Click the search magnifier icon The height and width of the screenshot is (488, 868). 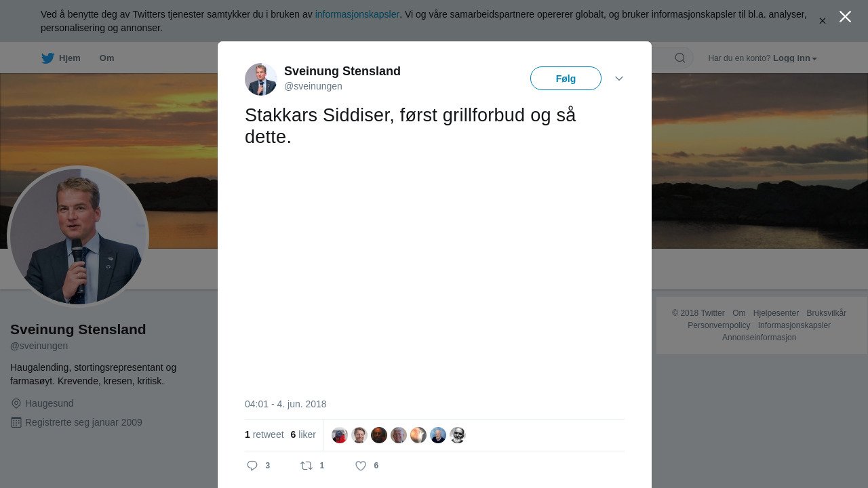(680, 58)
